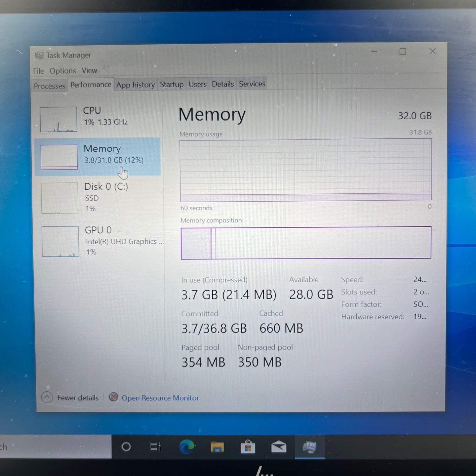Click the Task Manager taskbar icon

(x=309, y=447)
